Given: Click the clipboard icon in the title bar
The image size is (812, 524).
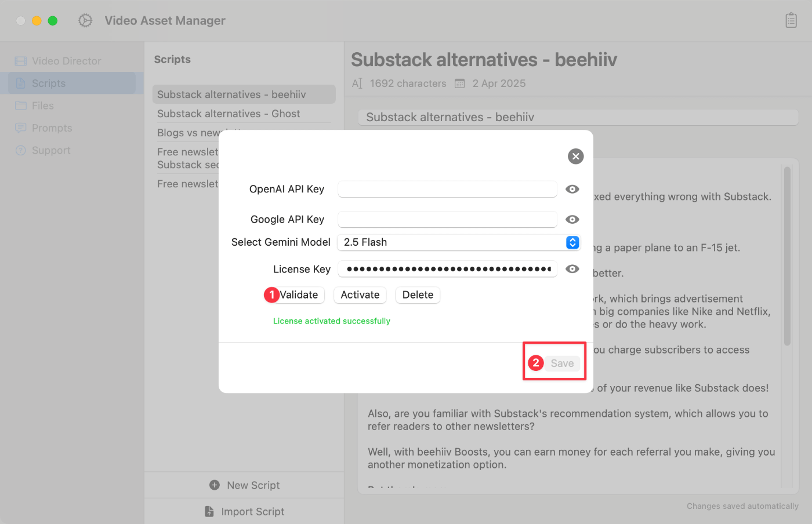Looking at the screenshot, I should pyautogui.click(x=791, y=20).
